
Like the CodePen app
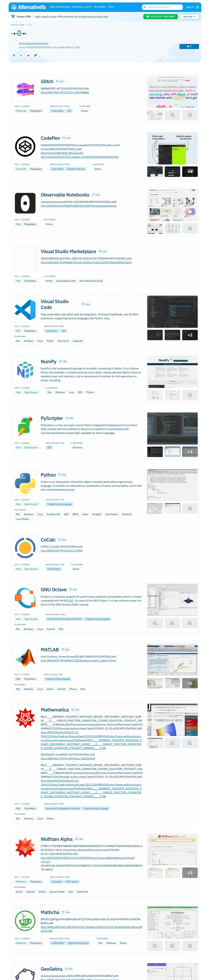pyautogui.click(x=66, y=138)
